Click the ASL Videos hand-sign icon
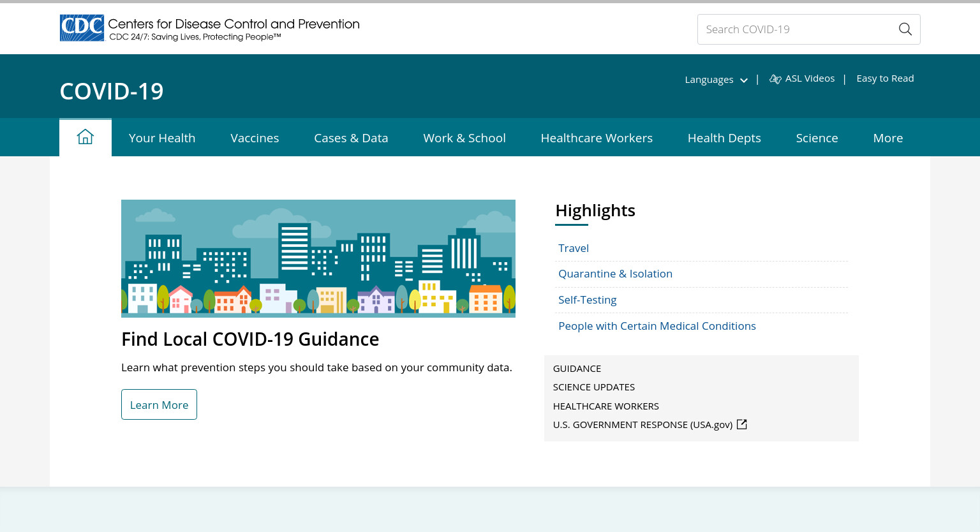Screen dimensions: 980x532 [x=775, y=79]
